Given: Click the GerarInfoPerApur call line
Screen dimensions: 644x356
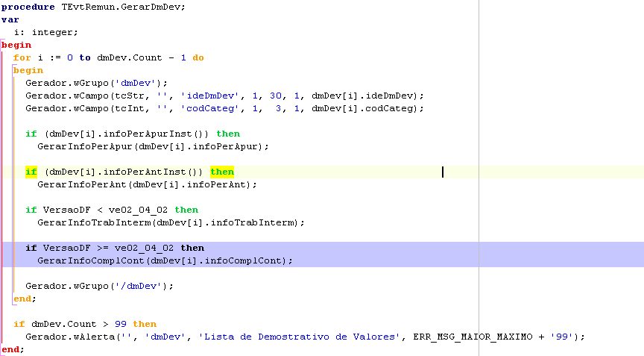Looking at the screenshot, I should (154, 147).
